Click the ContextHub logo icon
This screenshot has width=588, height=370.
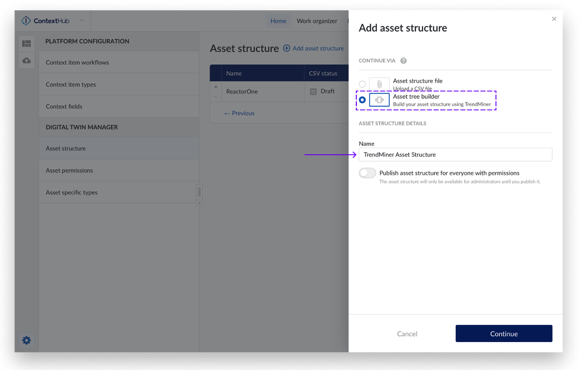click(26, 21)
